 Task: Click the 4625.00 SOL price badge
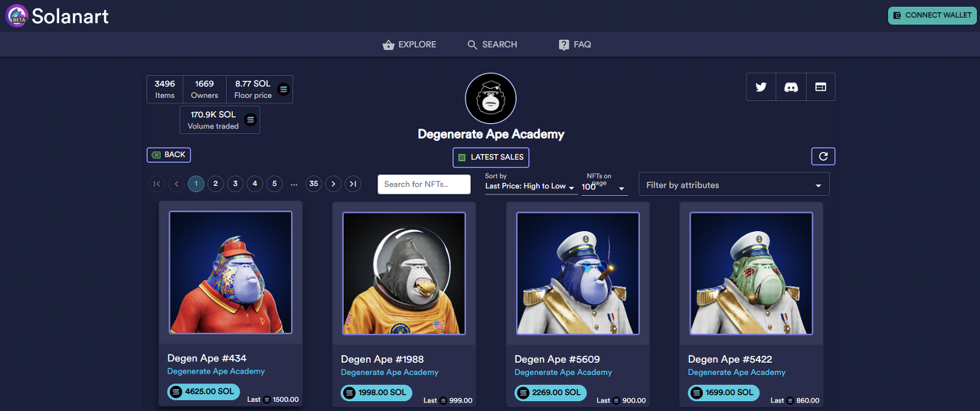click(x=204, y=392)
